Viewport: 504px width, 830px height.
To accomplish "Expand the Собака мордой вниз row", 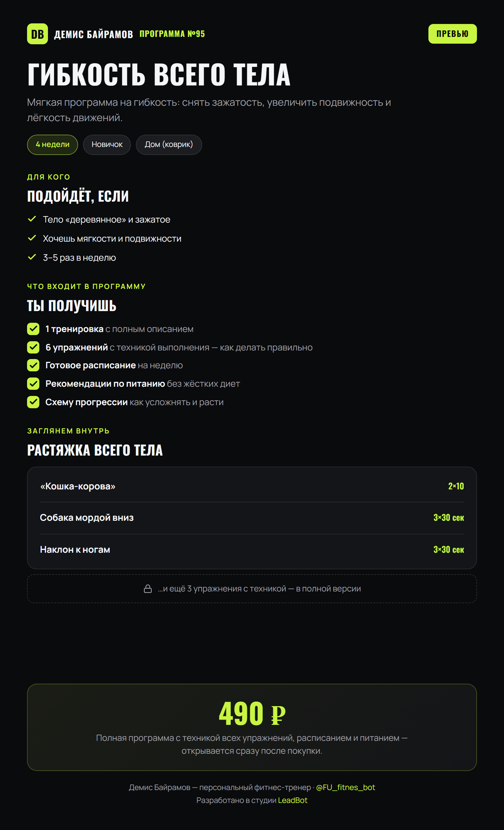I will click(252, 518).
